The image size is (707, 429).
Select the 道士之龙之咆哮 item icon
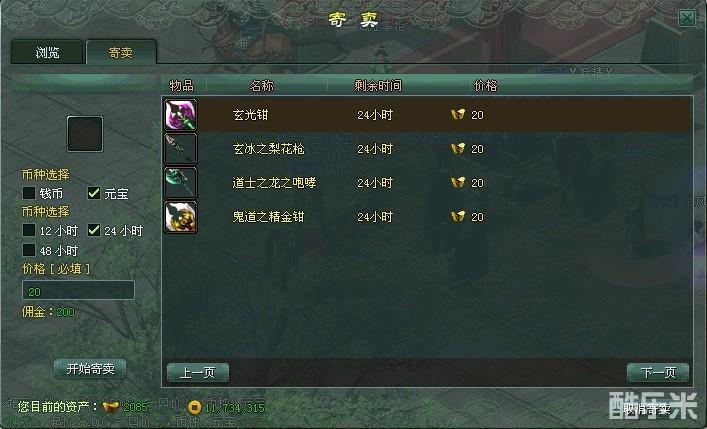[x=180, y=183]
